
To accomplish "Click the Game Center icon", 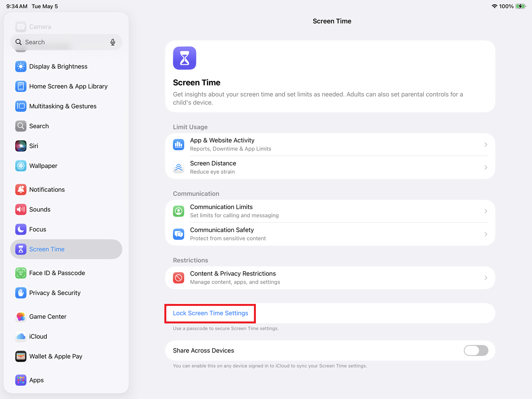I will coord(21,317).
